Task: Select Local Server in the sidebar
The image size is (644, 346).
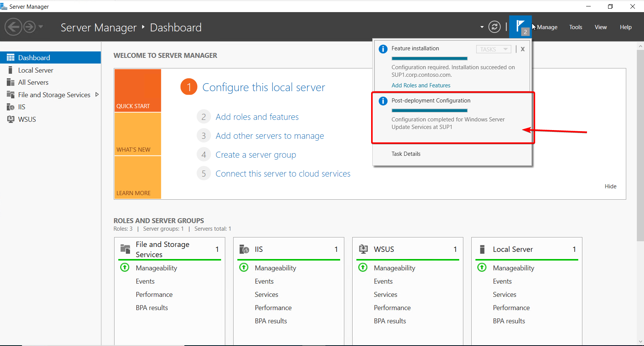Action: click(51, 70)
